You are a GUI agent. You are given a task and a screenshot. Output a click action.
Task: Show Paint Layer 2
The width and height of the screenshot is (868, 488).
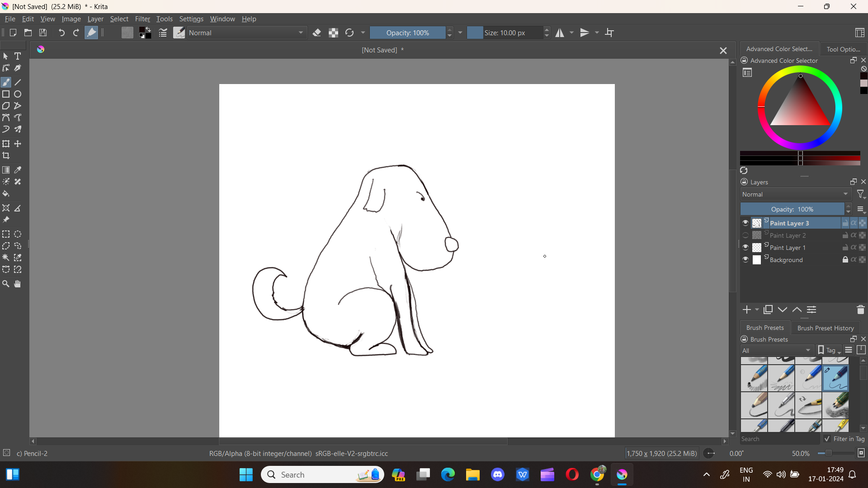[x=745, y=235]
